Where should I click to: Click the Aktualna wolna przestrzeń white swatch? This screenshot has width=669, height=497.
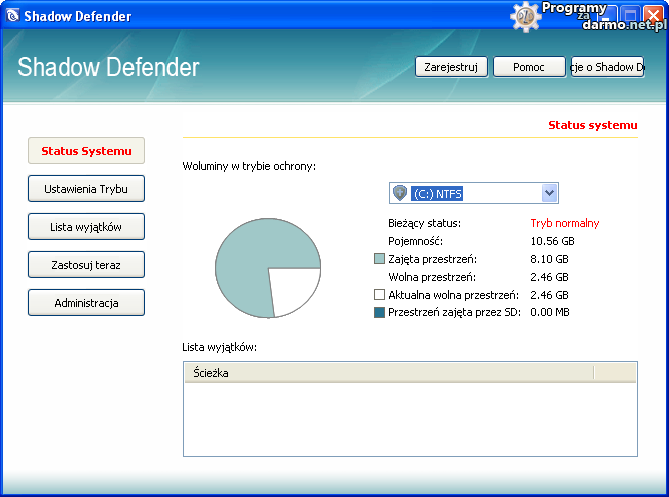tap(379, 295)
